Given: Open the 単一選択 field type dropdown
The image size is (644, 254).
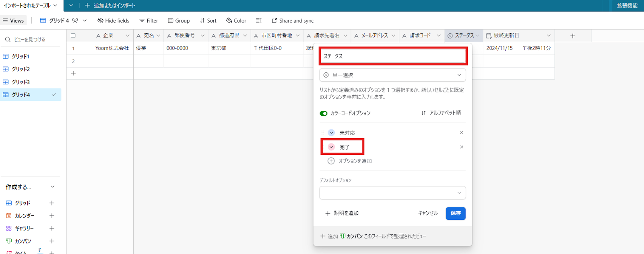Looking at the screenshot, I should (x=392, y=75).
